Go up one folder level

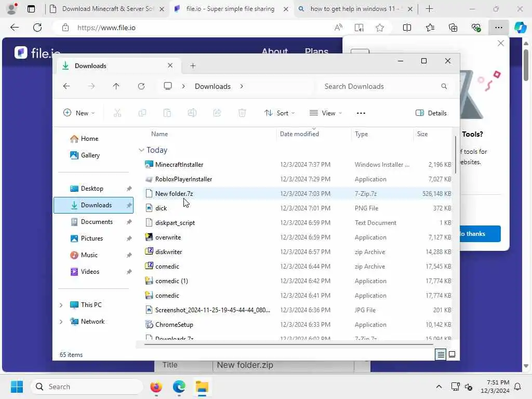pyautogui.click(x=116, y=86)
